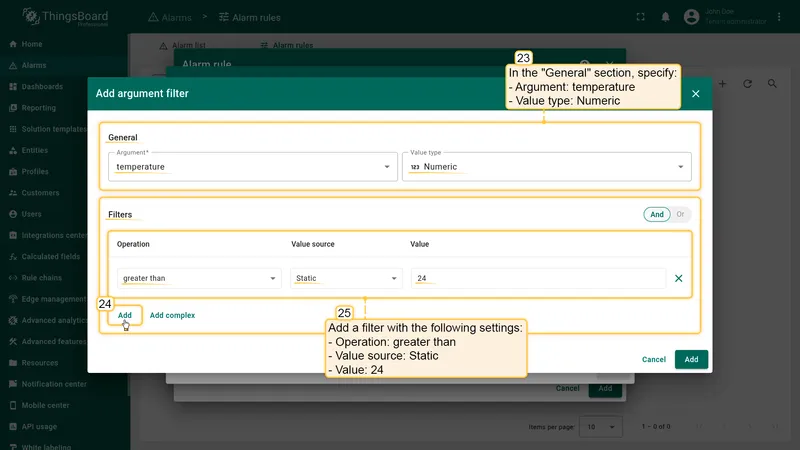Viewport: 800px width, 450px height.
Task: Open the Value source dropdown showing Static
Action: click(346, 278)
